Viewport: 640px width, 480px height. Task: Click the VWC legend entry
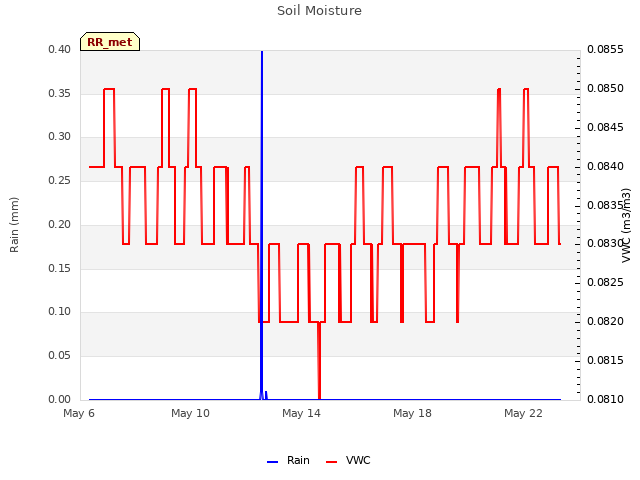pyautogui.click(x=348, y=460)
